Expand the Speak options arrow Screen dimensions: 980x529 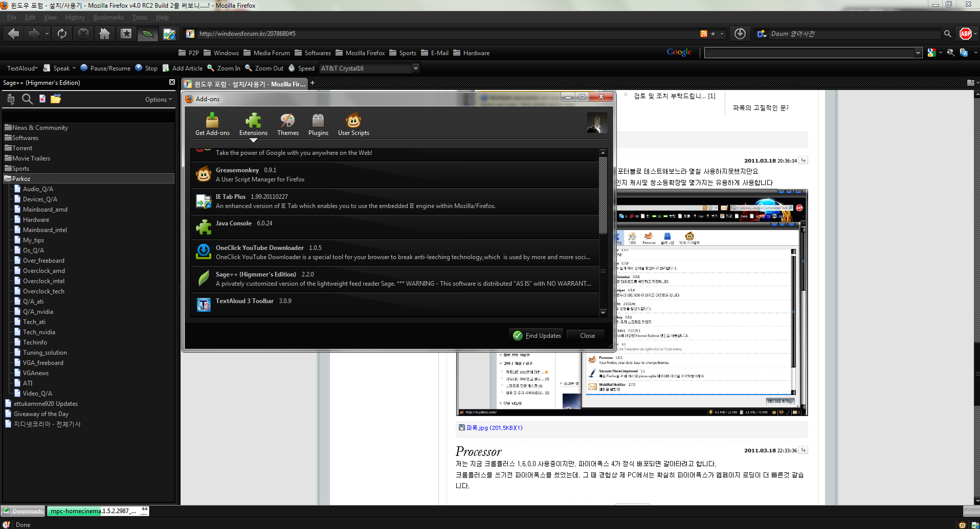74,68
